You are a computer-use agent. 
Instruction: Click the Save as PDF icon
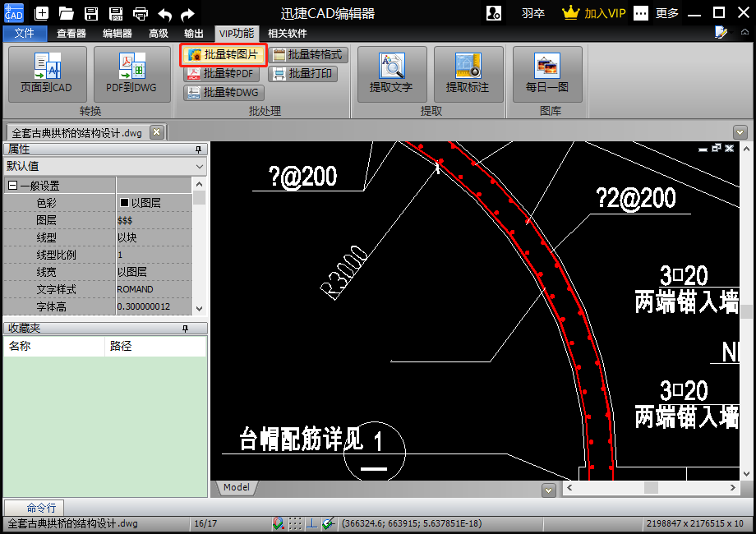116,13
